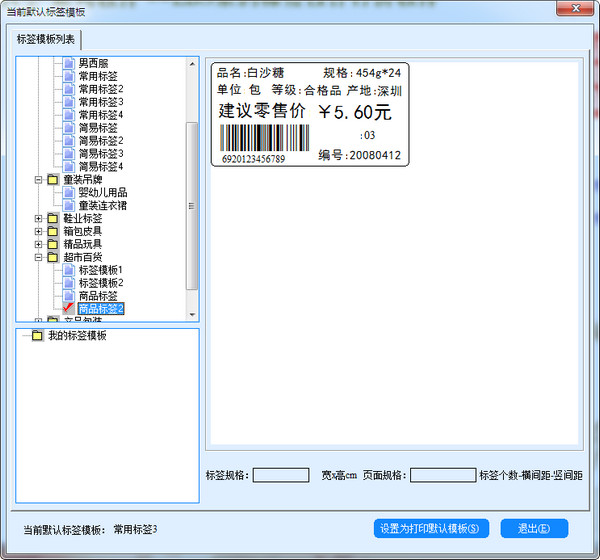This screenshot has width=600, height=560.
Task: Click the 简易标签3 template file icon
Action: [x=68, y=153]
